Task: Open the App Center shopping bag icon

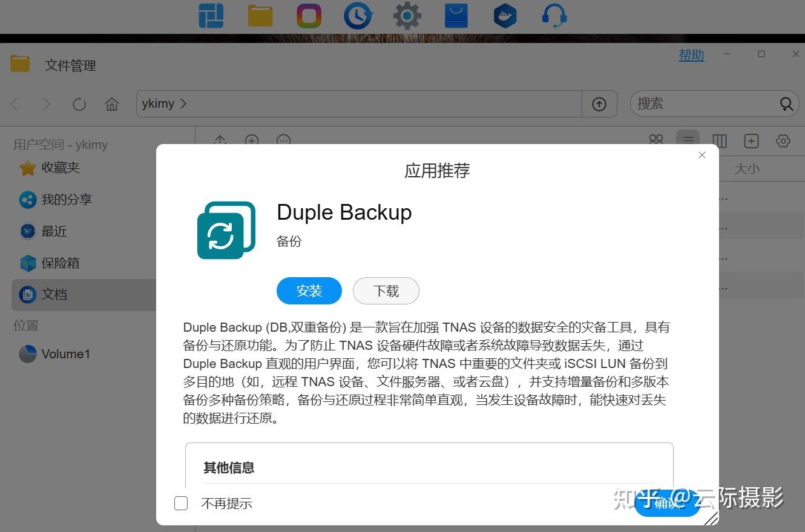Action: [456, 16]
